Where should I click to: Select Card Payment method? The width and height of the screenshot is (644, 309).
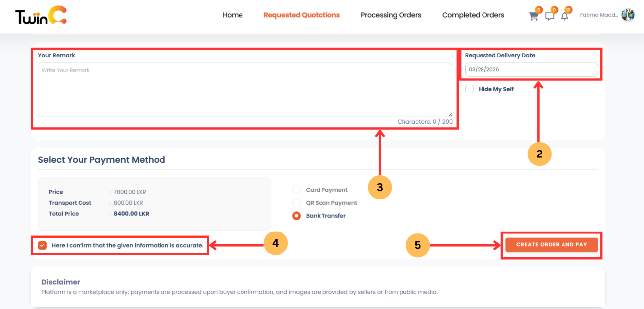point(296,189)
